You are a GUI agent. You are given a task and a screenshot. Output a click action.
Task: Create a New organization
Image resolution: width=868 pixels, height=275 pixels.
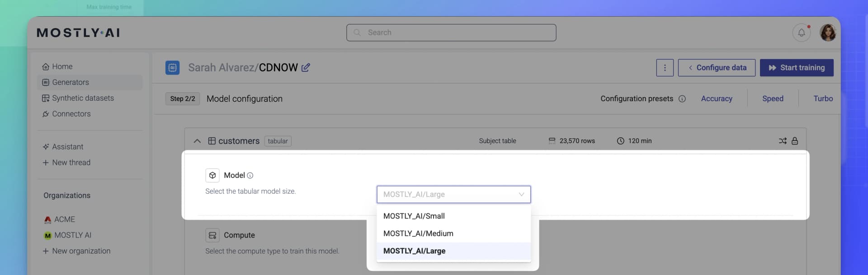[76, 251]
